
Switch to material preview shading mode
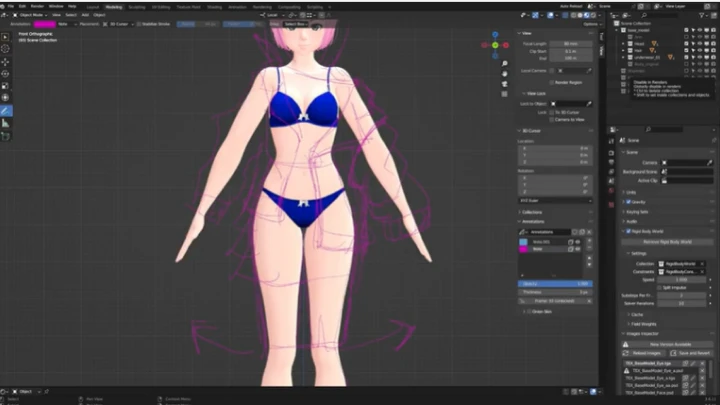(x=586, y=15)
